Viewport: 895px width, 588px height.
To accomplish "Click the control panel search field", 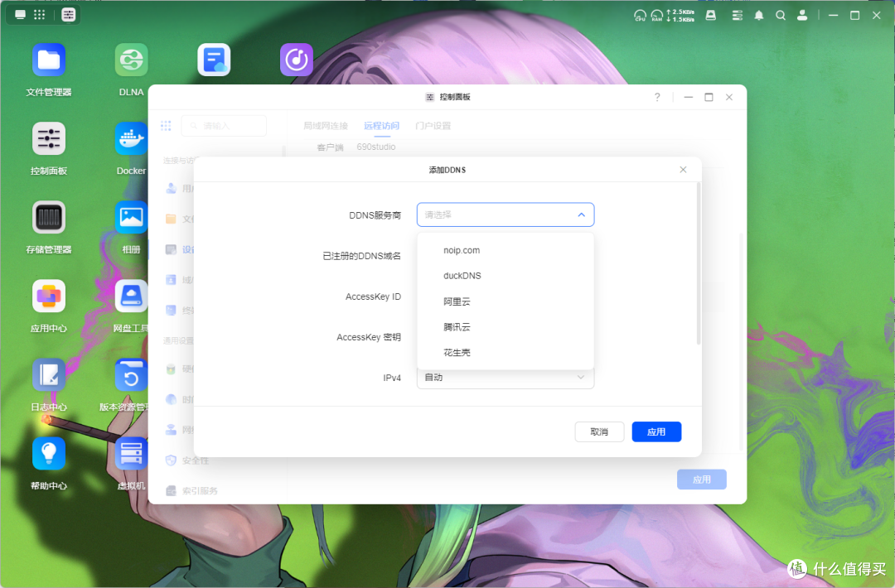I will [224, 126].
